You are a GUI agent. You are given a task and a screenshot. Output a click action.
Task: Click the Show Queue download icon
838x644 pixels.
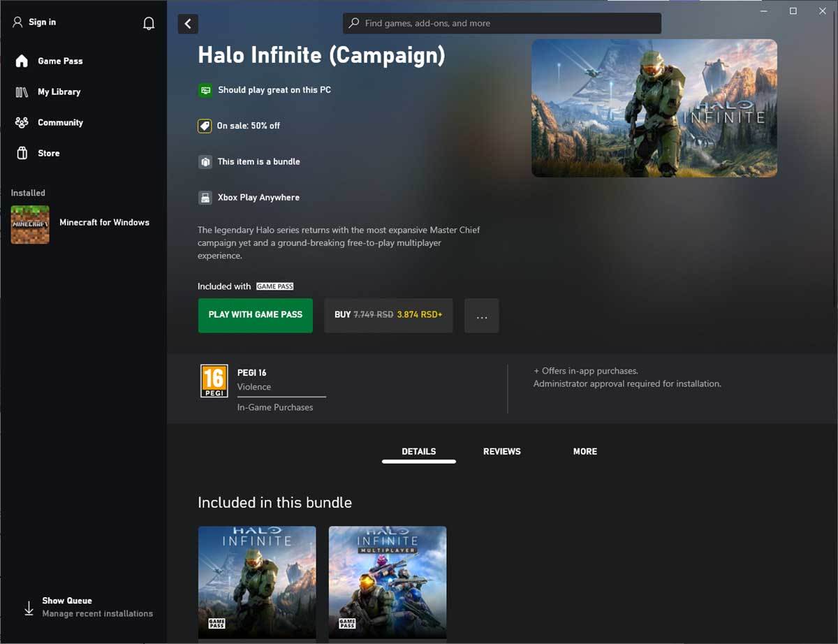(x=28, y=607)
